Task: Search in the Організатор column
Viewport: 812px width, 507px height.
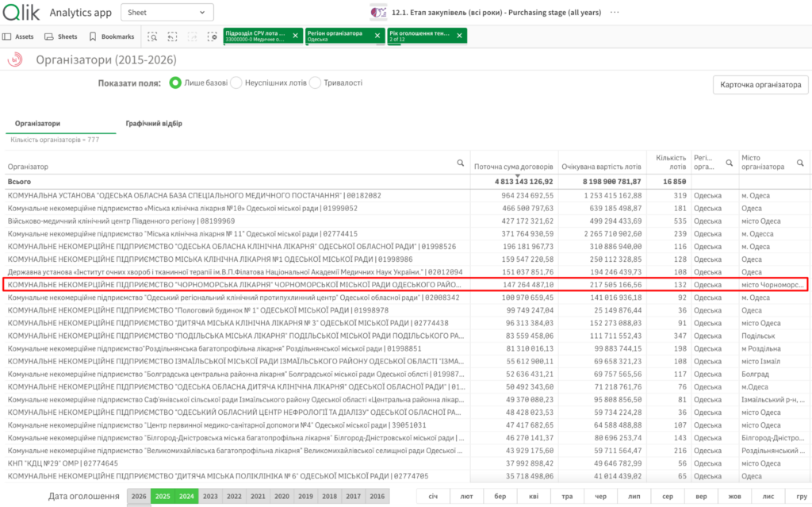Action: pyautogui.click(x=461, y=163)
